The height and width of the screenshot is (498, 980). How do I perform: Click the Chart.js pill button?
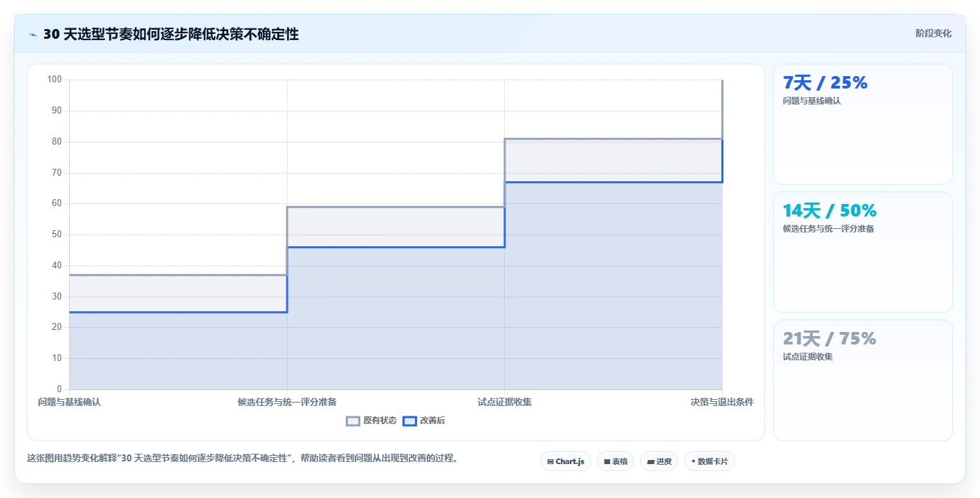point(565,461)
